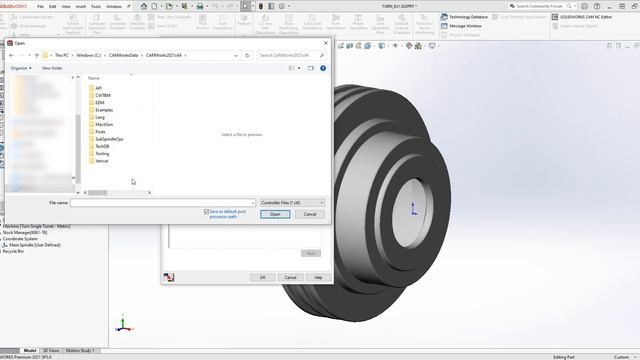Image resolution: width=640 pixels, height=360 pixels.
Task: Click the Open button in dialog
Action: (275, 214)
